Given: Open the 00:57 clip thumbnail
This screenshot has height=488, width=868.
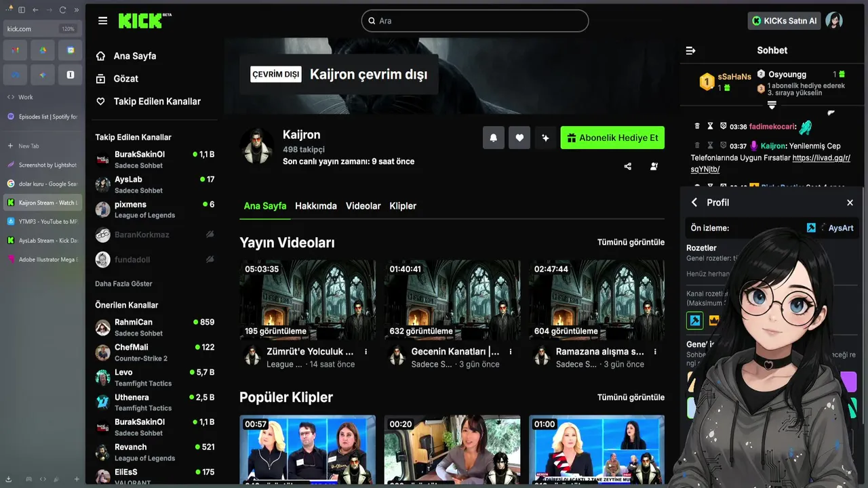Looking at the screenshot, I should click(307, 451).
